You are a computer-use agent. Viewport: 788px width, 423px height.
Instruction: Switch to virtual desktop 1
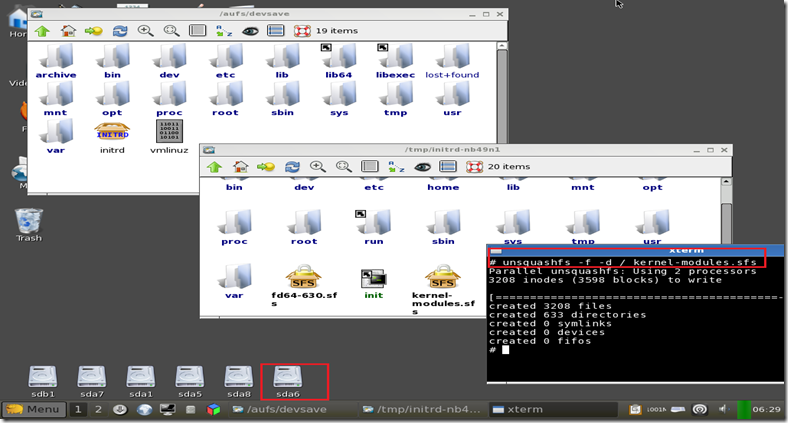click(78, 409)
